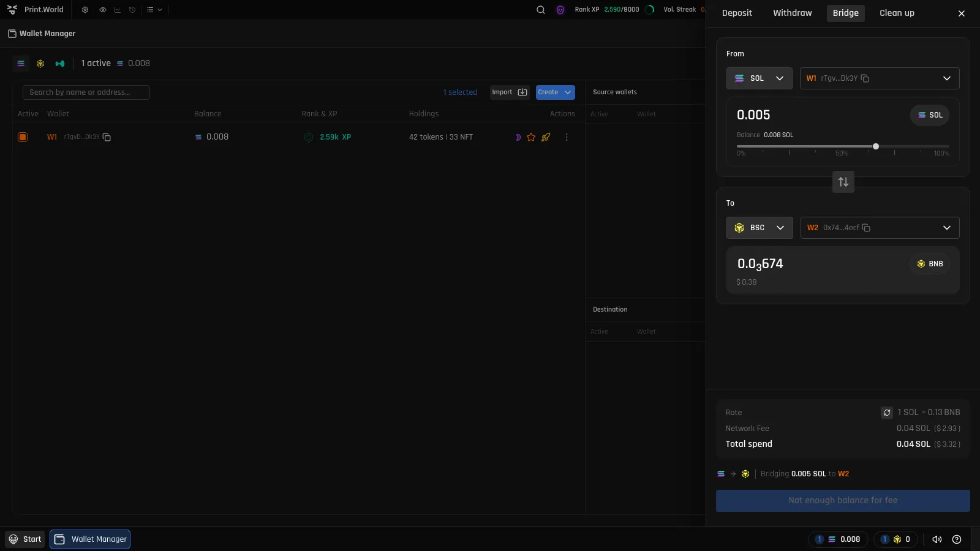Open the To wallet W2 dropdown

coord(880,228)
